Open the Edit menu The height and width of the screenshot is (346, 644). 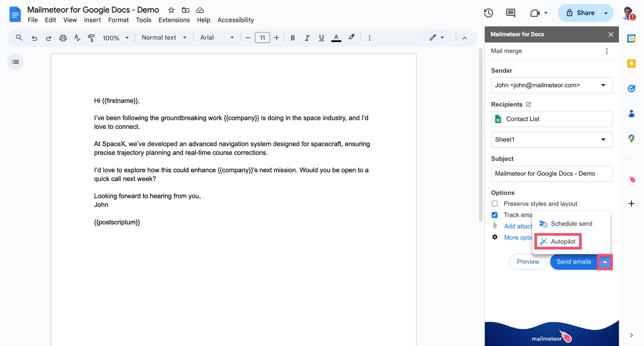pyautogui.click(x=50, y=20)
